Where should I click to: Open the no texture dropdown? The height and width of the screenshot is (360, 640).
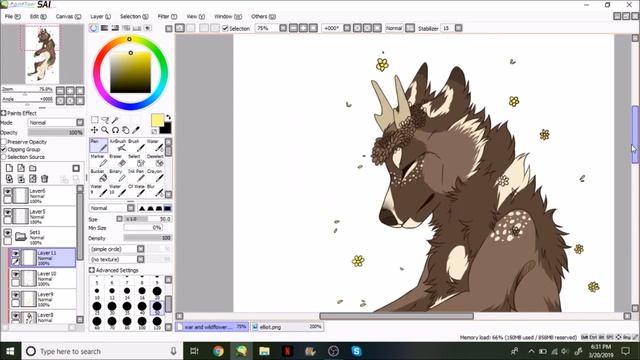[117, 259]
